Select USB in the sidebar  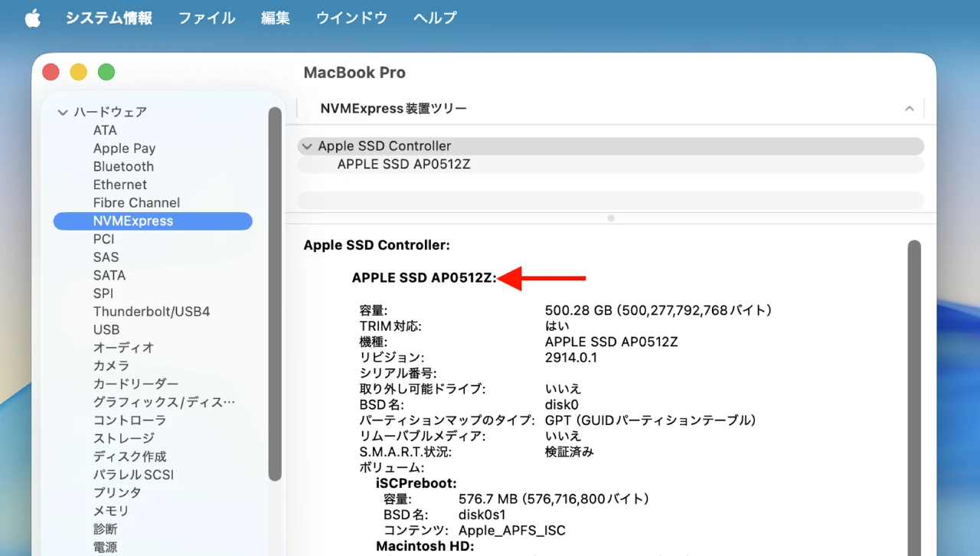(106, 329)
